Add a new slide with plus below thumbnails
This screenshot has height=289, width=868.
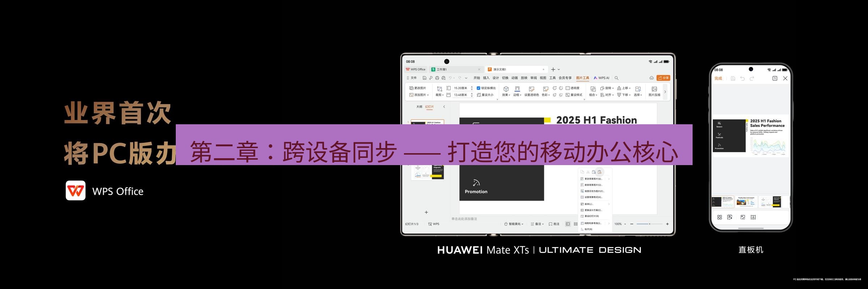pyautogui.click(x=426, y=212)
